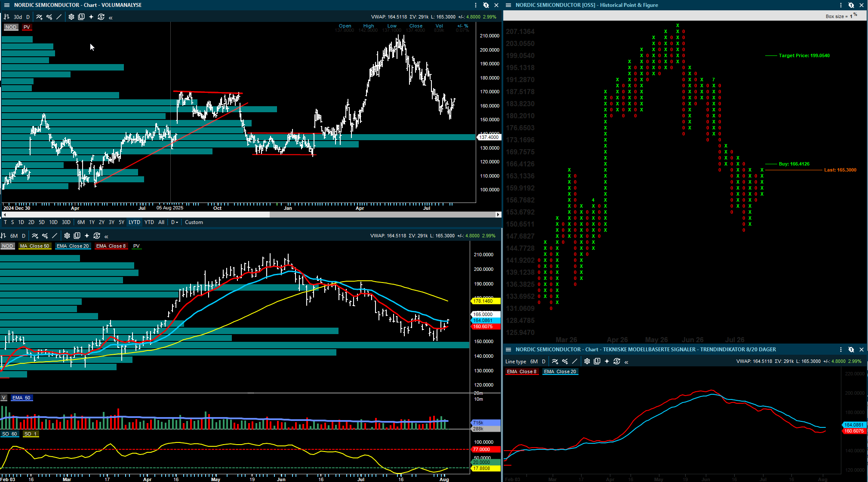
Task: Open the three-dot options menu of the Point & Figure panel
Action: tap(841, 5)
